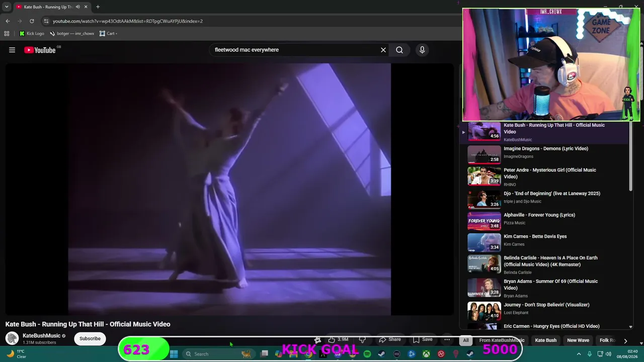Play Bryan Adams - Summer Of 69 thumbnail
Image resolution: width=644 pixels, height=362 pixels.
(x=484, y=288)
